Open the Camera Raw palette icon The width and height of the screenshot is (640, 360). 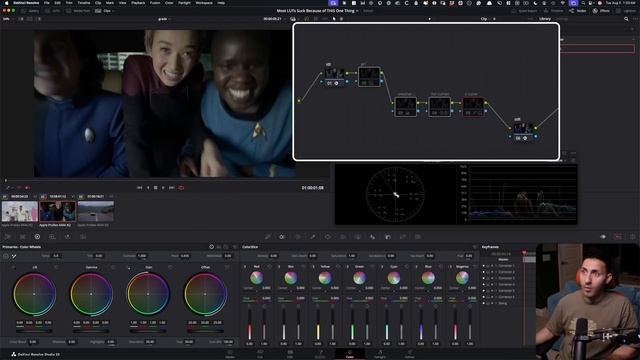(x=8, y=237)
